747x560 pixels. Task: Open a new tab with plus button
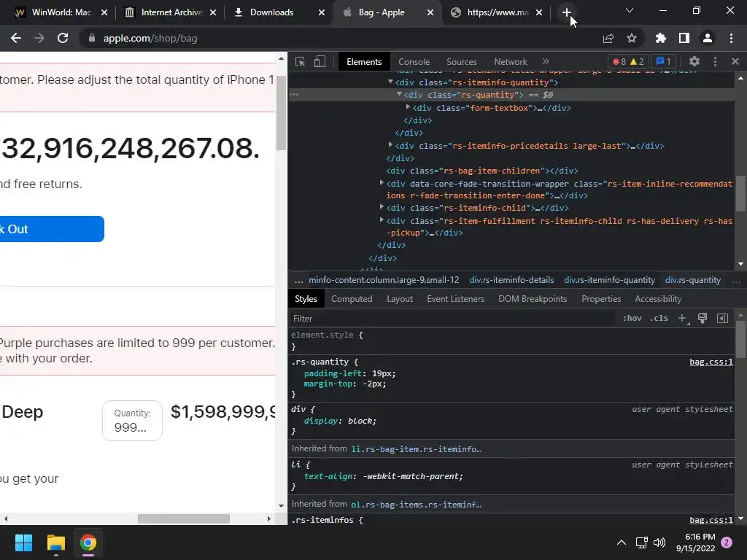tap(566, 12)
